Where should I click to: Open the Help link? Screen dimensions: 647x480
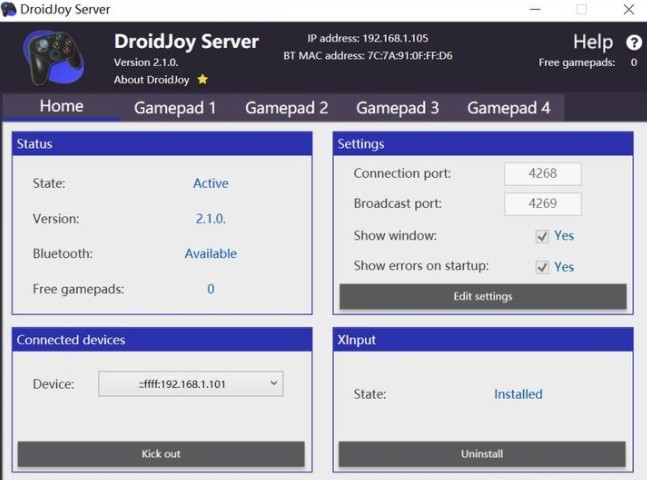(x=593, y=42)
